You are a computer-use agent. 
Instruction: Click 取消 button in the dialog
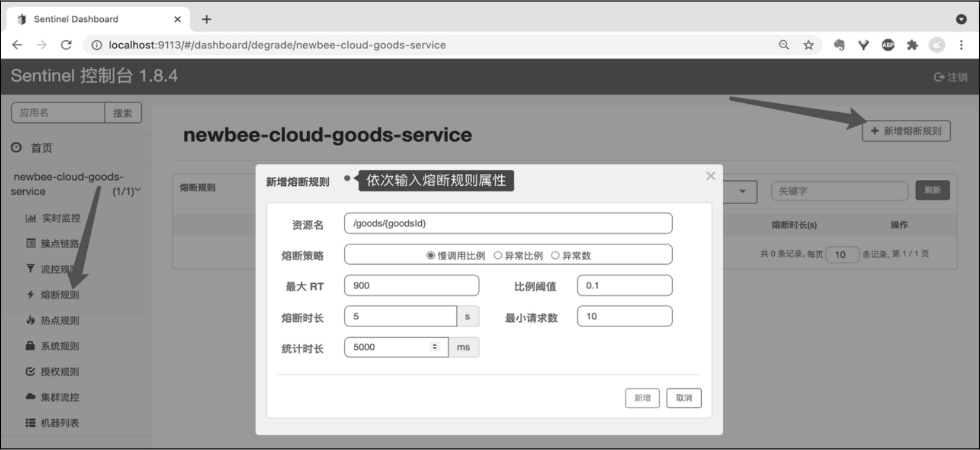click(684, 398)
